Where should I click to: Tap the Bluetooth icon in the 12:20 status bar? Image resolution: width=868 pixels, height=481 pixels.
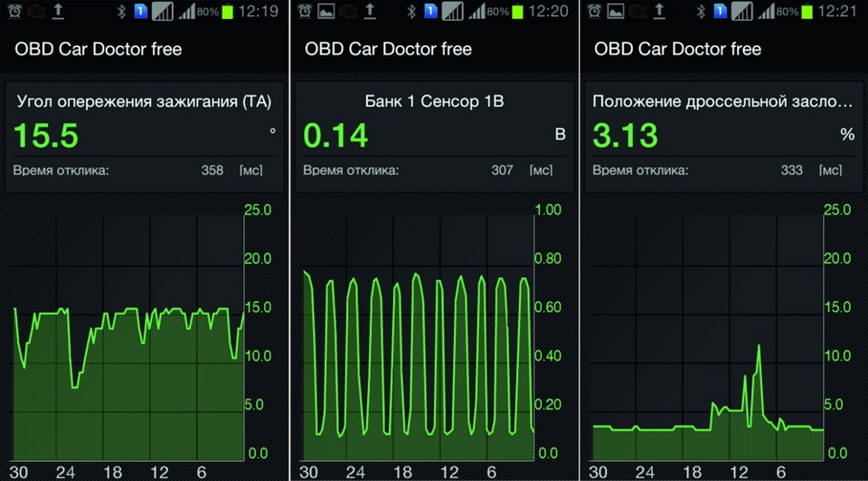[x=411, y=12]
